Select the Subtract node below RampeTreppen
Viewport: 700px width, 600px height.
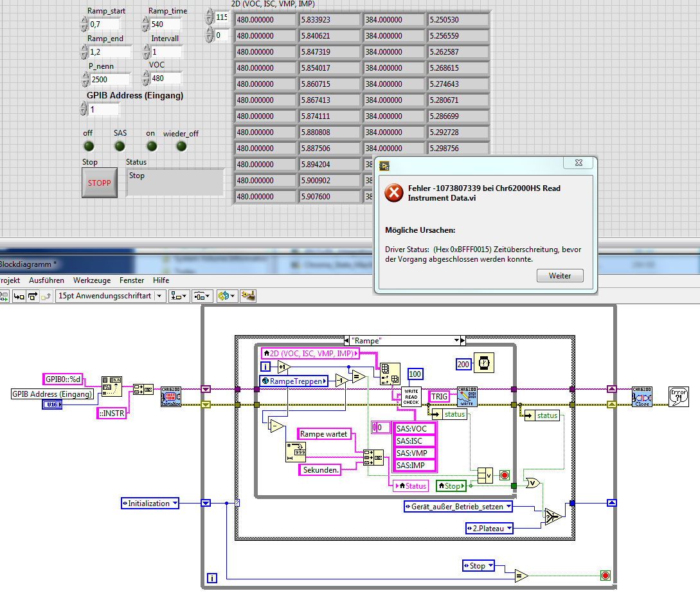pyautogui.click(x=277, y=426)
